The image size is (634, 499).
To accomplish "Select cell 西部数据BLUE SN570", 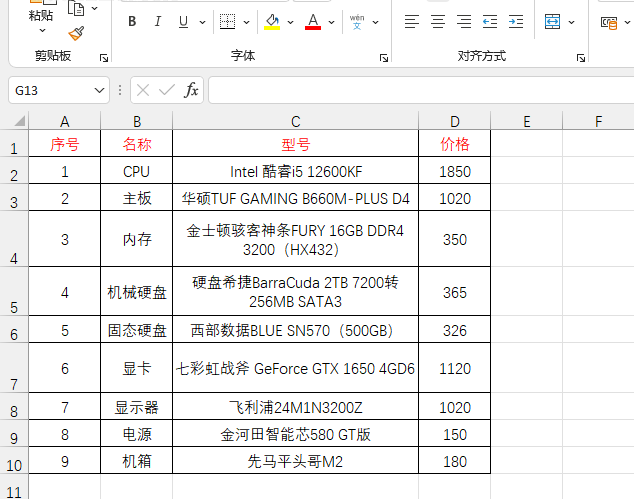I will coord(296,330).
